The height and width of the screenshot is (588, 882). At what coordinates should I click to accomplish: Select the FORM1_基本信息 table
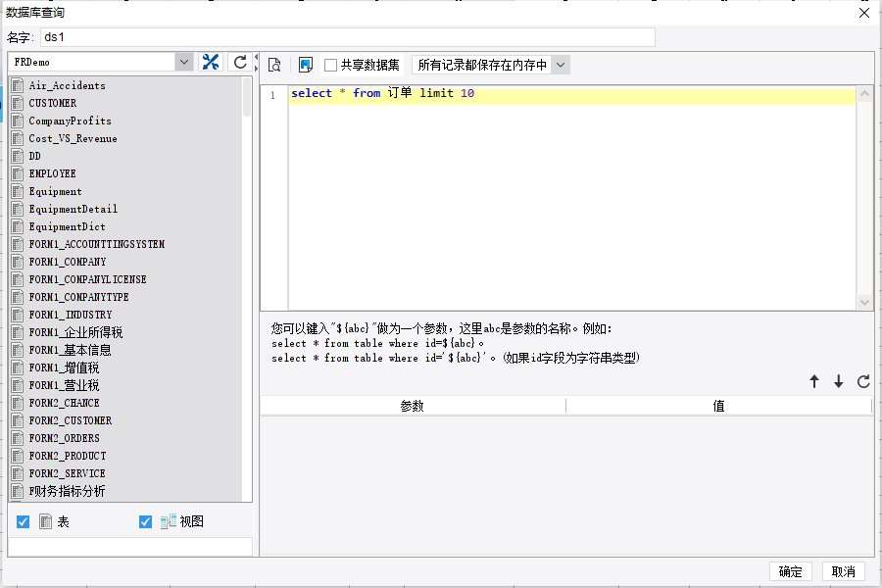click(x=71, y=350)
